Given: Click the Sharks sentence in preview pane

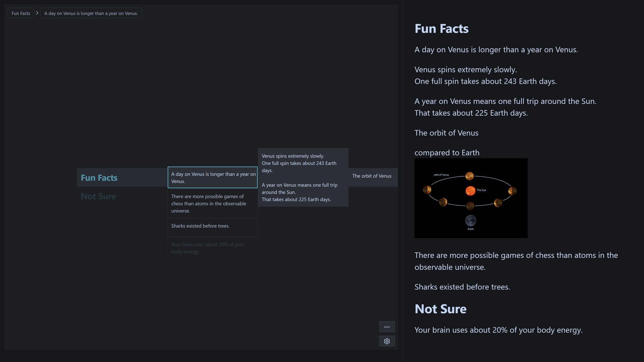Looking at the screenshot, I should click(x=462, y=287).
